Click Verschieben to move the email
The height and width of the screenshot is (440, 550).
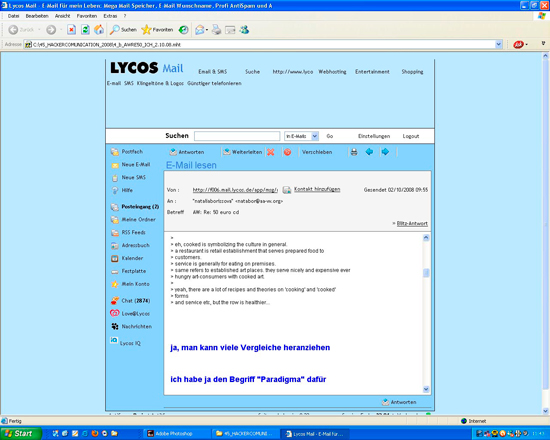(x=317, y=152)
